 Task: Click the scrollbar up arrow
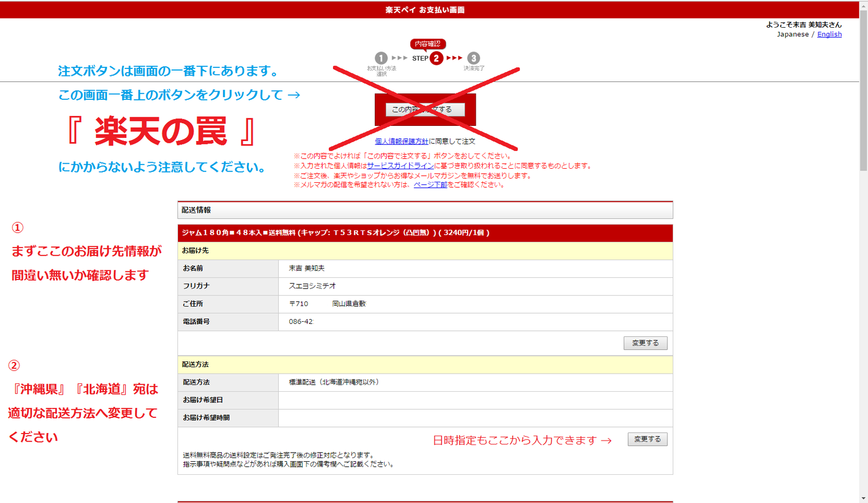(864, 5)
